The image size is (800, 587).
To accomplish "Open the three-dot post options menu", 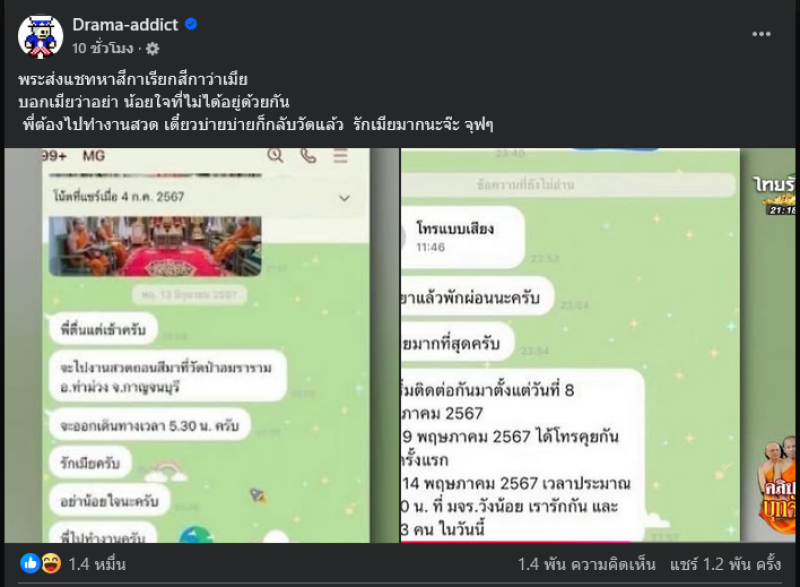I will click(761, 34).
